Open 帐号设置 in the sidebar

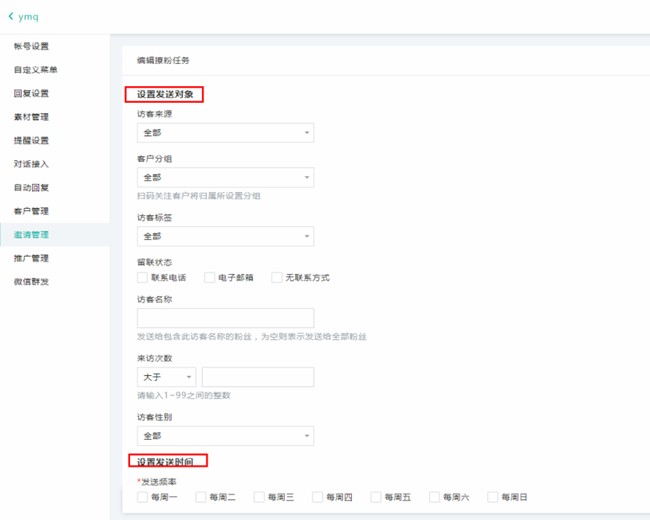pyautogui.click(x=31, y=46)
